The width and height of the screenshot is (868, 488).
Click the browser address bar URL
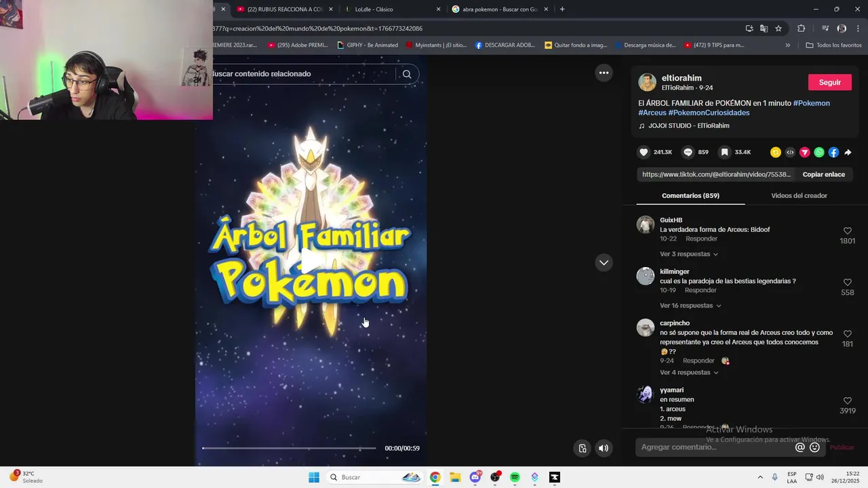317,28
